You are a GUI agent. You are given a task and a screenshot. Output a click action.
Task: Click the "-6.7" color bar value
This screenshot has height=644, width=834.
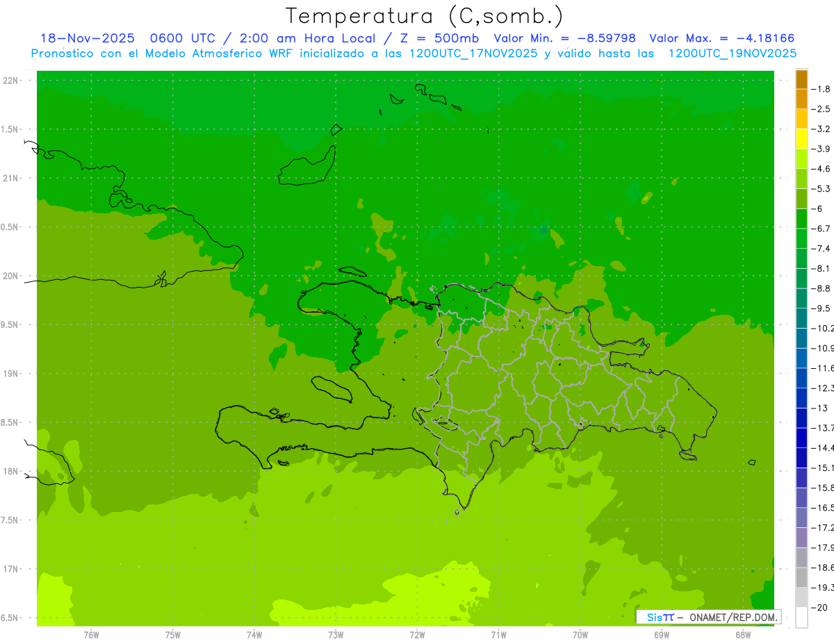[x=821, y=229]
